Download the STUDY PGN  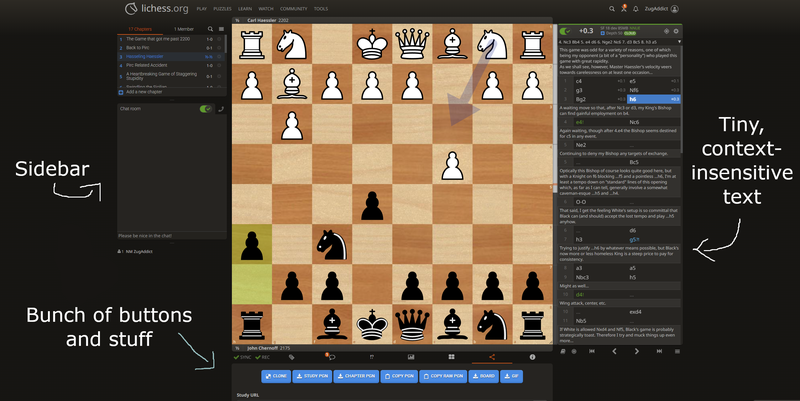(312, 376)
